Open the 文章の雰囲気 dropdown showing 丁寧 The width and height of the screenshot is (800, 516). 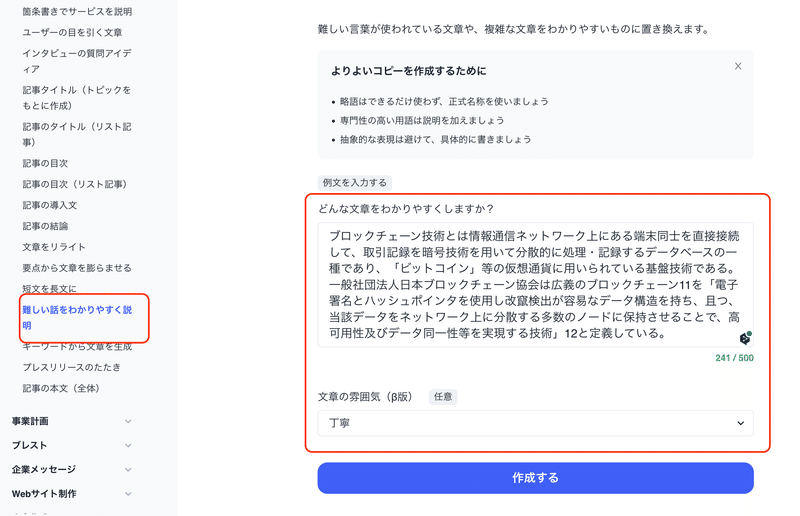[x=535, y=423]
